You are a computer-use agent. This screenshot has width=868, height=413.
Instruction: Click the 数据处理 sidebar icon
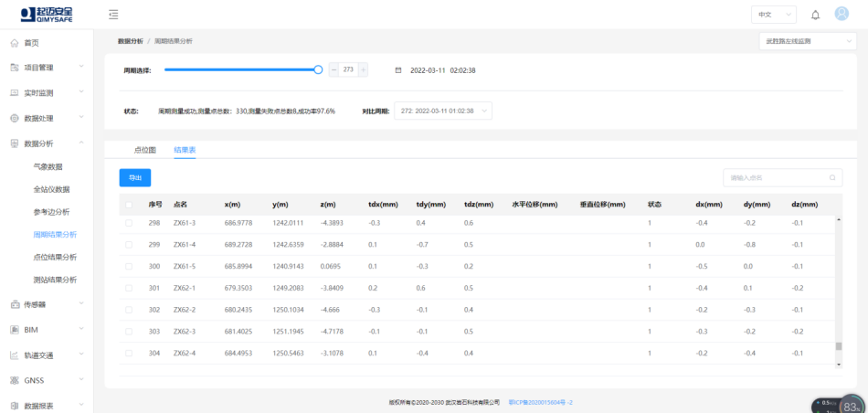pos(15,118)
